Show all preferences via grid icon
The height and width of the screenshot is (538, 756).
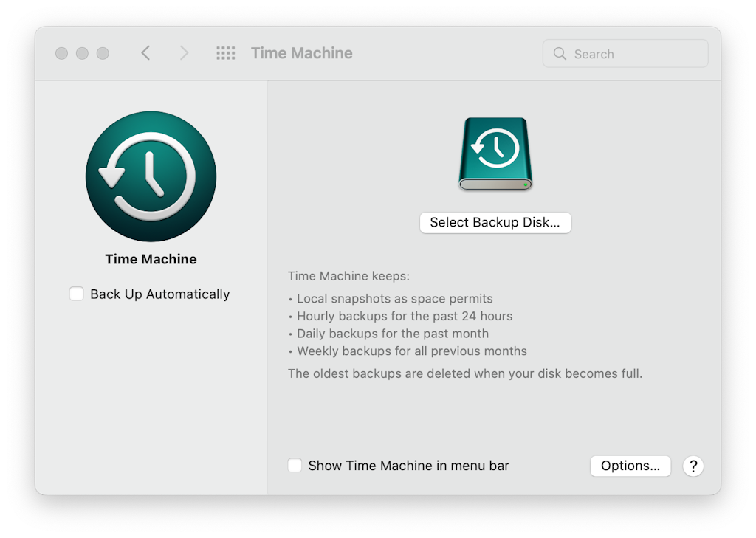tap(225, 53)
